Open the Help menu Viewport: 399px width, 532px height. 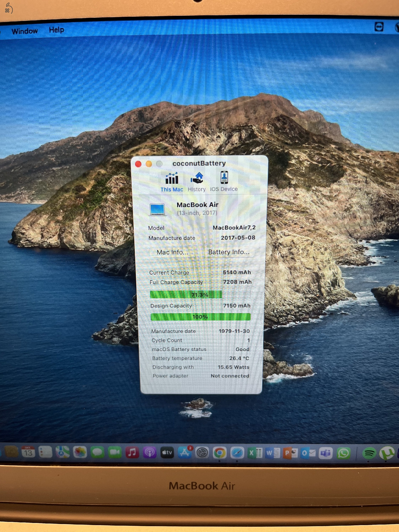click(x=57, y=30)
